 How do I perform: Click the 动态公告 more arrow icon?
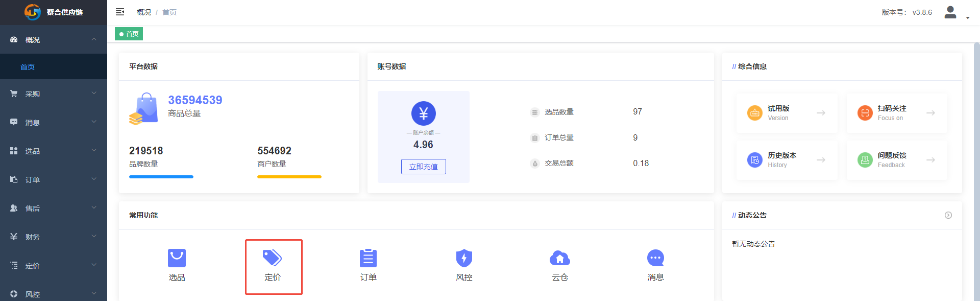(x=948, y=215)
